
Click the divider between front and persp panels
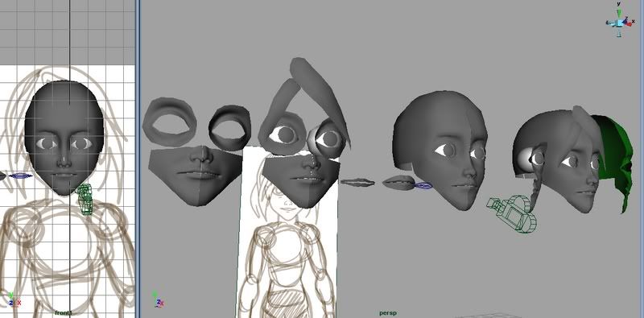coord(138,159)
